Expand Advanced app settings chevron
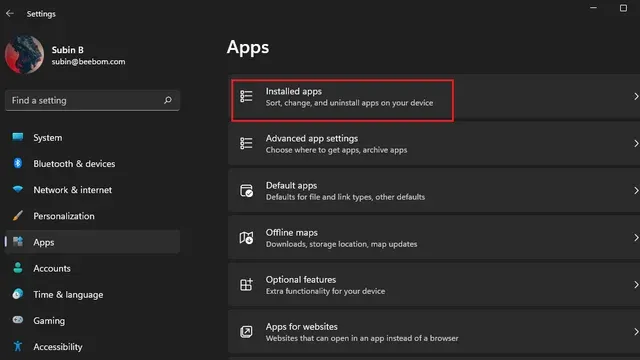This screenshot has width=640, height=360. [636, 143]
